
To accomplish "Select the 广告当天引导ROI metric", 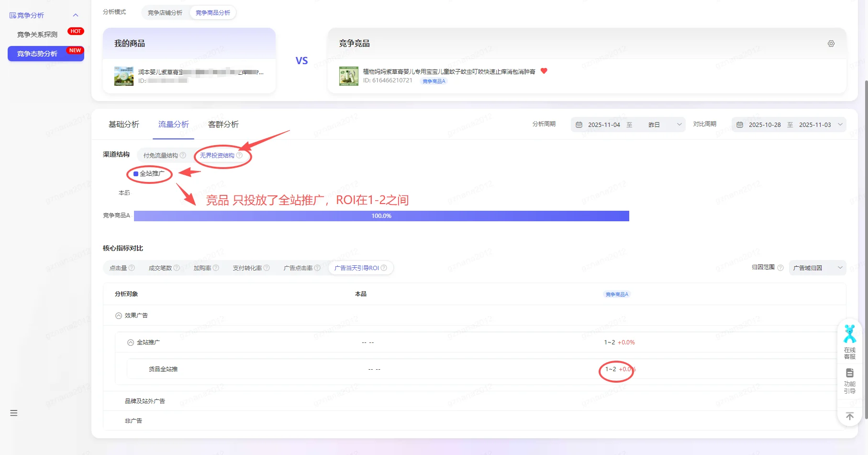I will pyautogui.click(x=356, y=268).
